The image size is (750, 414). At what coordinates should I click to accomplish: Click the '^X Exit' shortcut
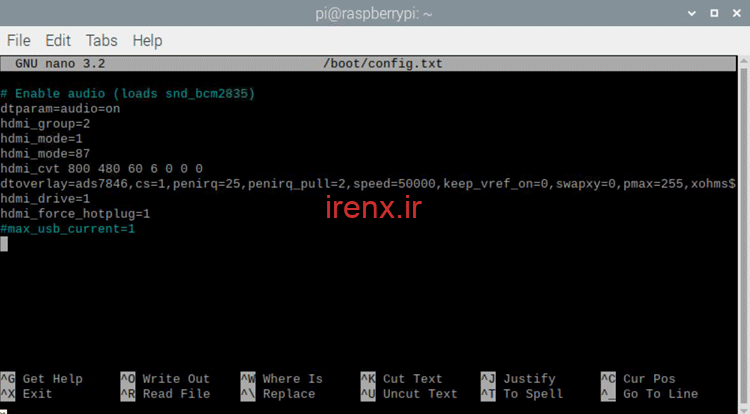pyautogui.click(x=26, y=394)
